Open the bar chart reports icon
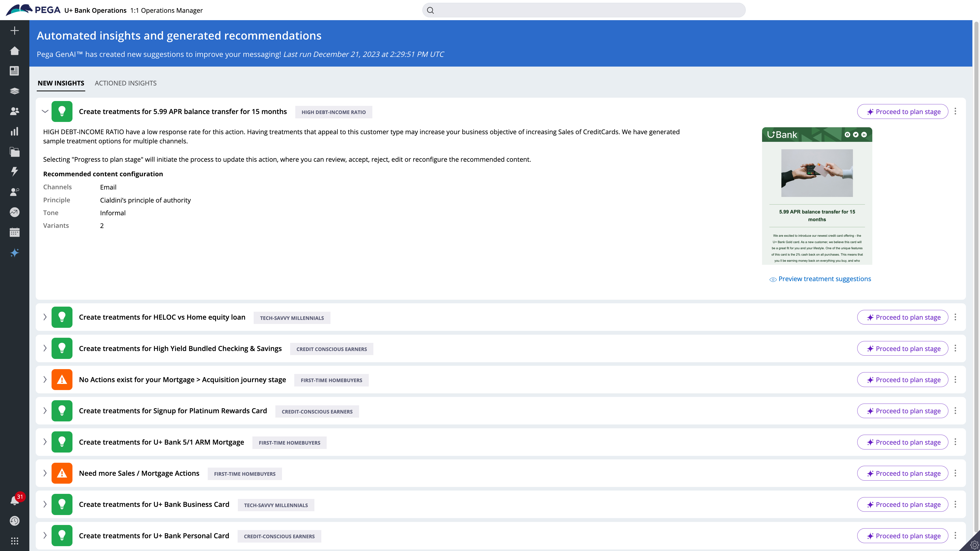980x551 pixels. click(x=15, y=132)
